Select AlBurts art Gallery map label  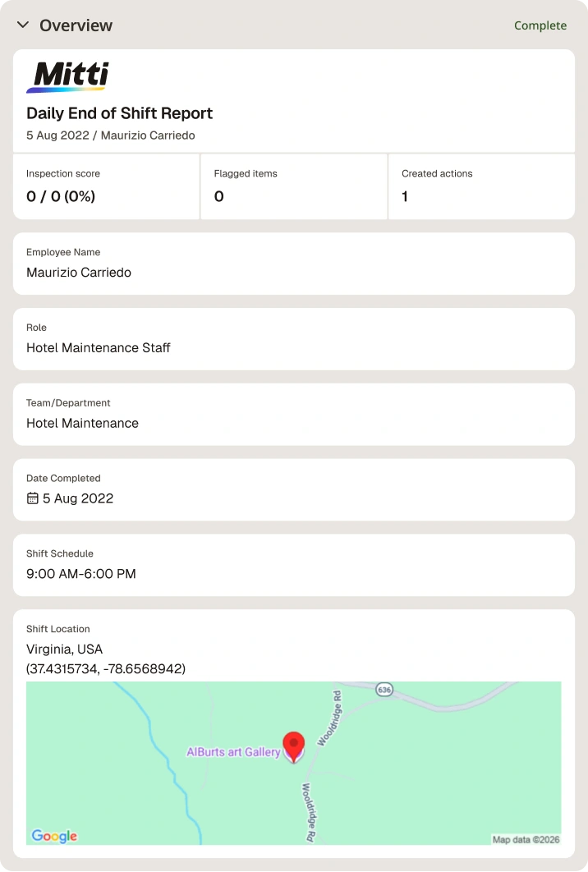[x=233, y=752]
